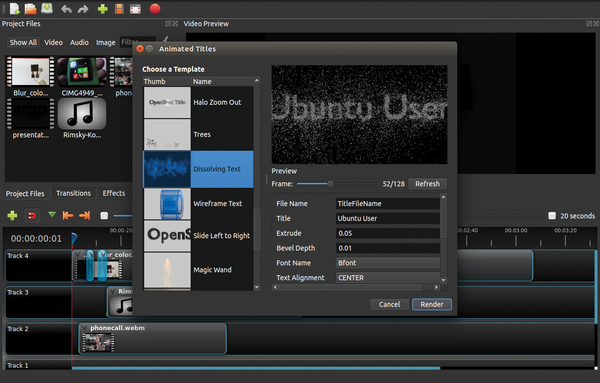The height and width of the screenshot is (383, 600).
Task: Click template list scroll-up arrow
Action: pyautogui.click(x=257, y=80)
